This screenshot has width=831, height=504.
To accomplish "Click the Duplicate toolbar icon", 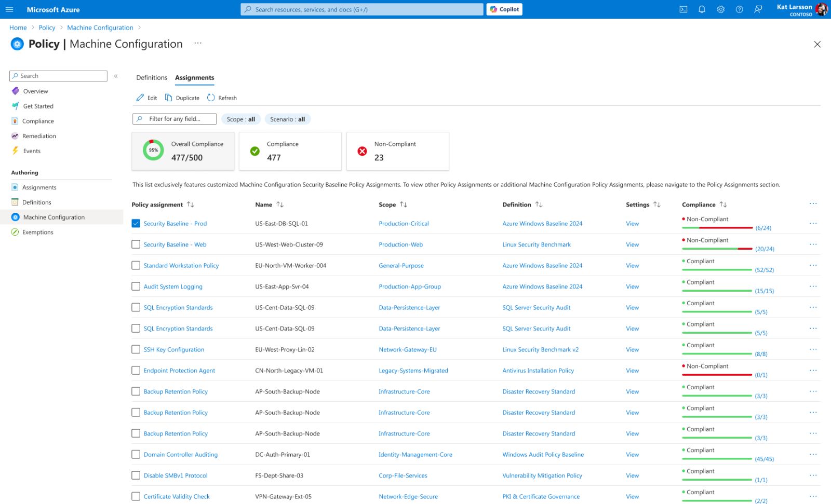I will (x=169, y=98).
